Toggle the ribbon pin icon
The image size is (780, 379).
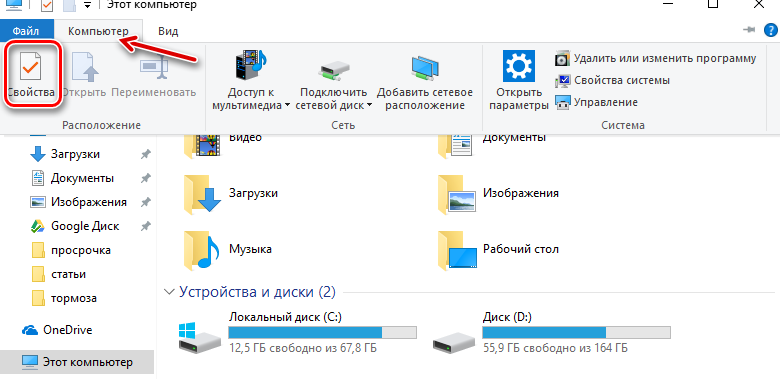(749, 30)
